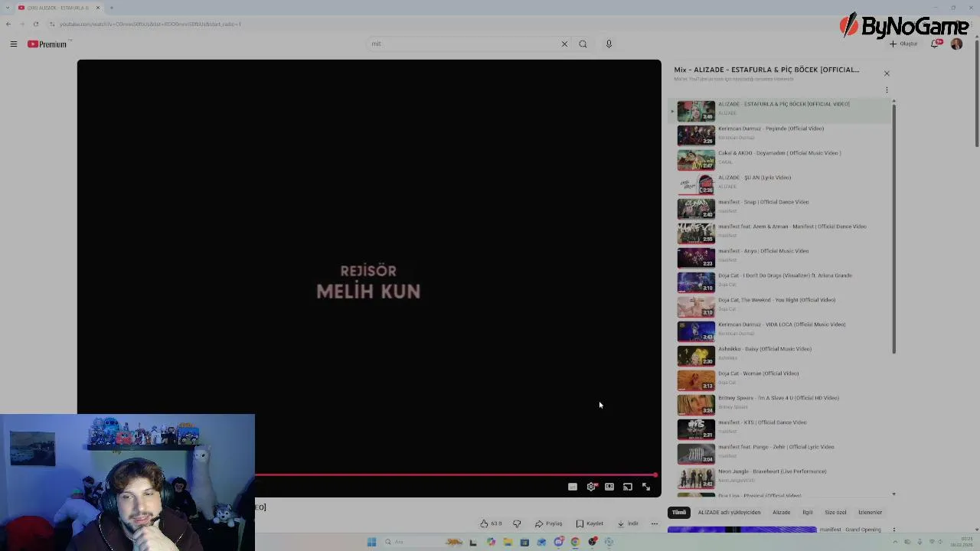Screen dimensions: 980x551
Task: Select the Size özel chip
Action: point(835,513)
